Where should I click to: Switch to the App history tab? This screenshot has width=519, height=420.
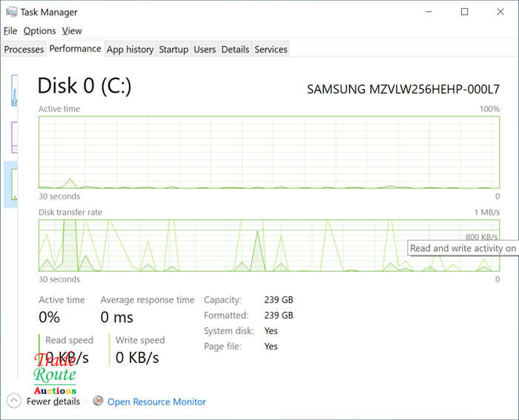point(130,50)
